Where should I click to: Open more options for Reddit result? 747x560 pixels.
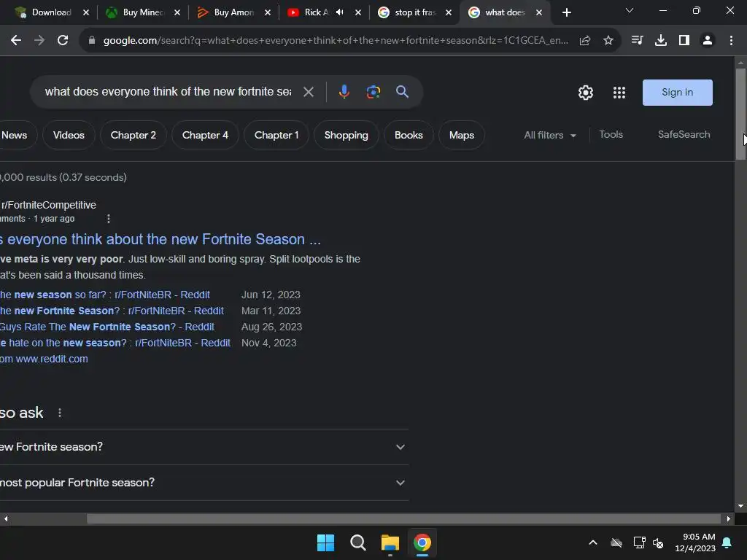pos(109,219)
